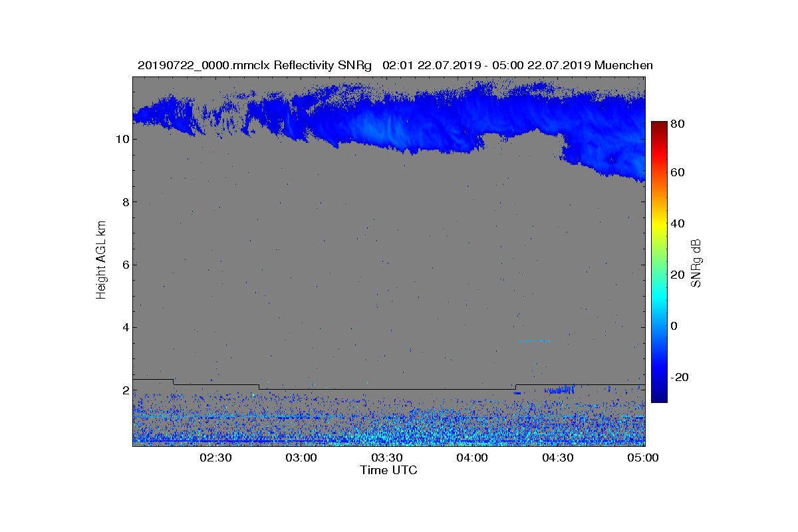798x532 pixels.
Task: Click the height tick label 8
Action: (x=126, y=202)
